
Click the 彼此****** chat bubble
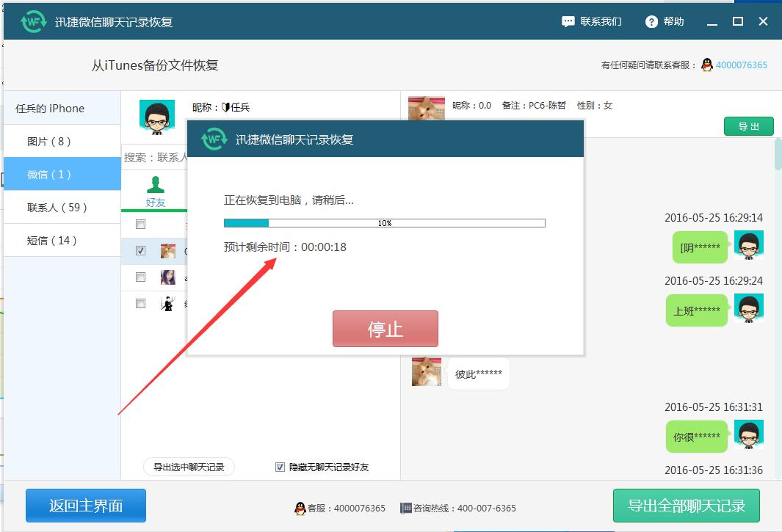[478, 374]
